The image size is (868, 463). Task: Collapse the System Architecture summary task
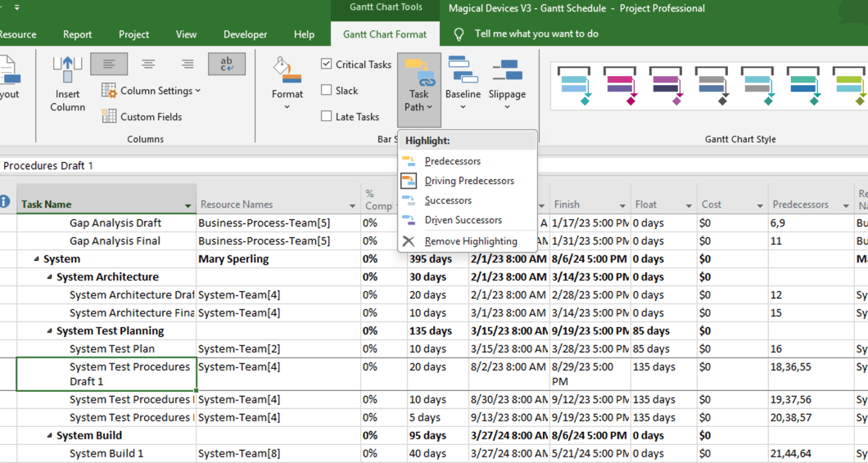(50, 277)
